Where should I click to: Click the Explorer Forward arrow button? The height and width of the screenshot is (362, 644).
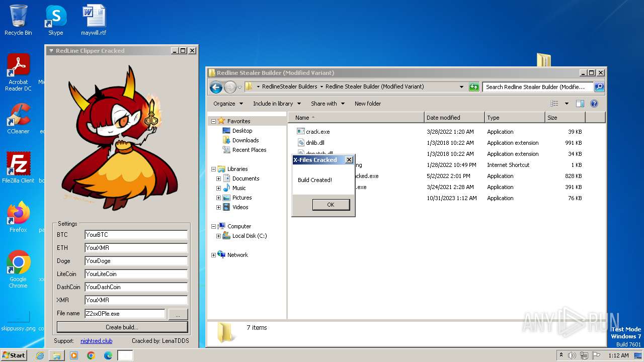pos(230,87)
